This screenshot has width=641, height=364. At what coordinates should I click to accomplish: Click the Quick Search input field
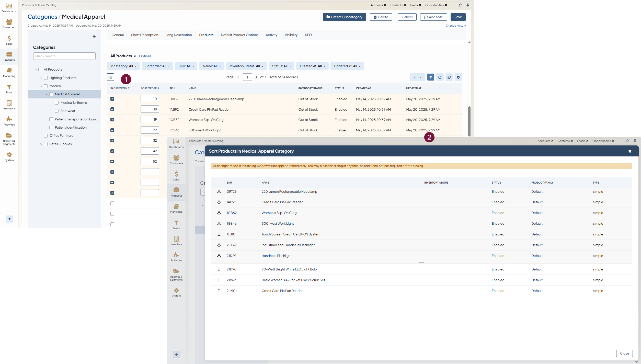(64, 56)
